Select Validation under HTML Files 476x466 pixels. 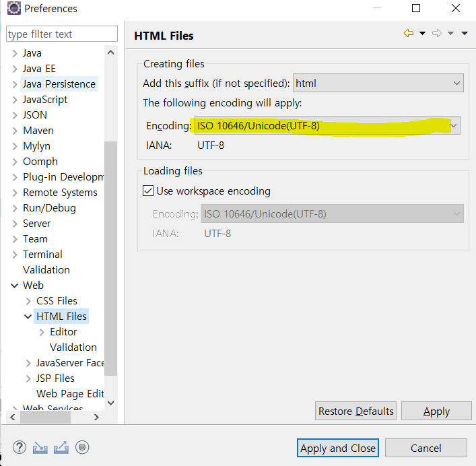tap(73, 347)
